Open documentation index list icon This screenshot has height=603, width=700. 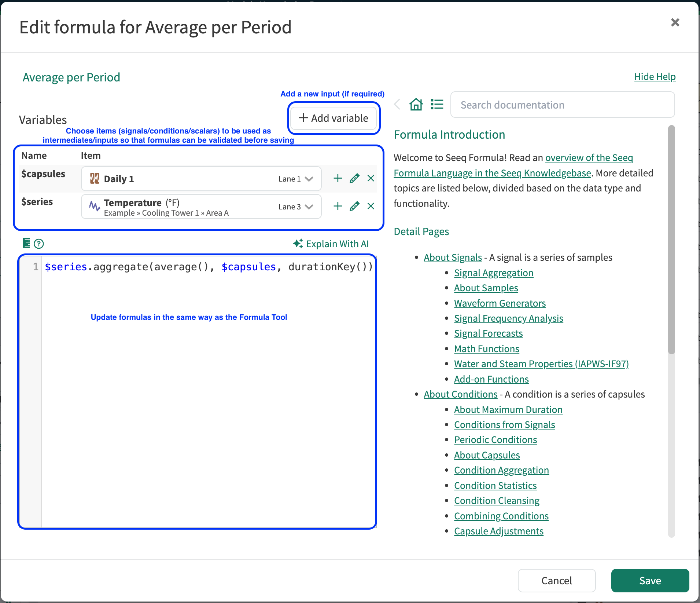437,105
